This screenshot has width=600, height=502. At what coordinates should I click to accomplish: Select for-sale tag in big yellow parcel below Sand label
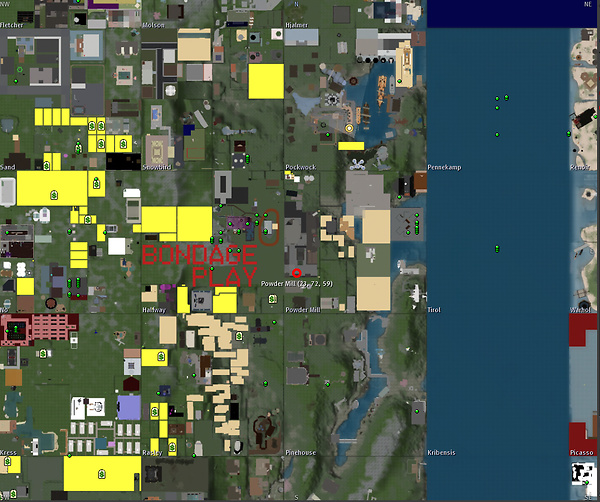54,195
